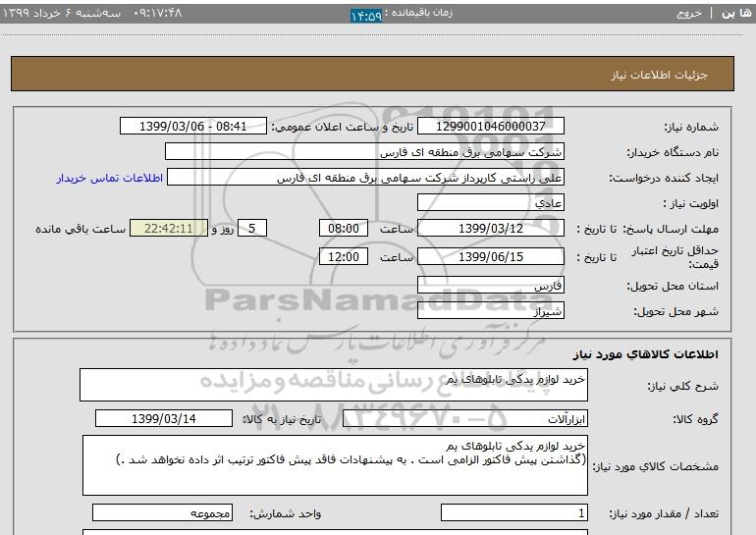
Task: Click the clock text ۰۹:۱۷:۴۸
Action: point(157,13)
